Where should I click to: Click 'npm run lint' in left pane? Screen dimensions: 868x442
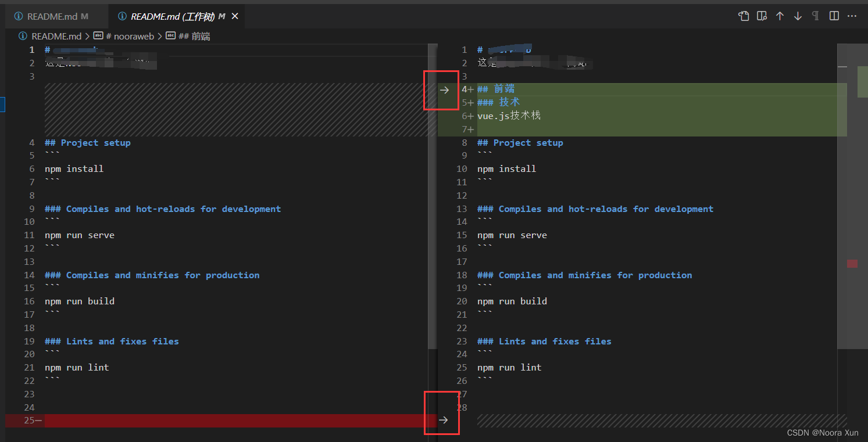pyautogui.click(x=77, y=368)
